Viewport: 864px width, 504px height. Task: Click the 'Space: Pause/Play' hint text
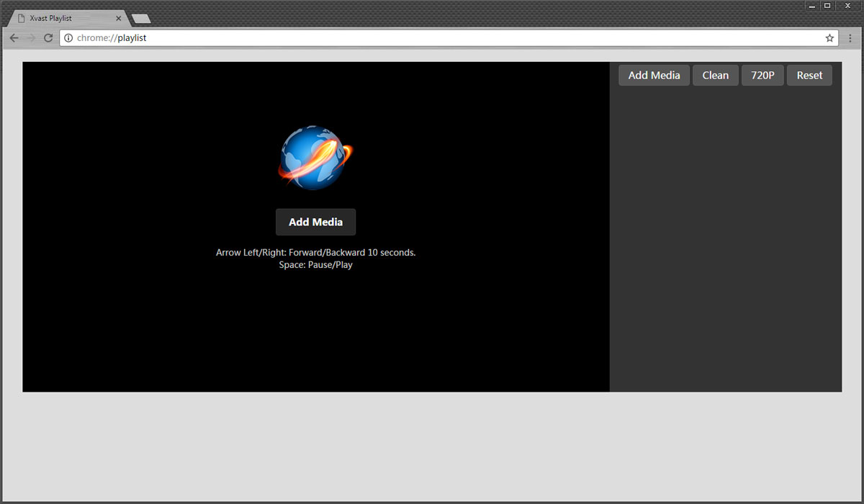click(316, 265)
